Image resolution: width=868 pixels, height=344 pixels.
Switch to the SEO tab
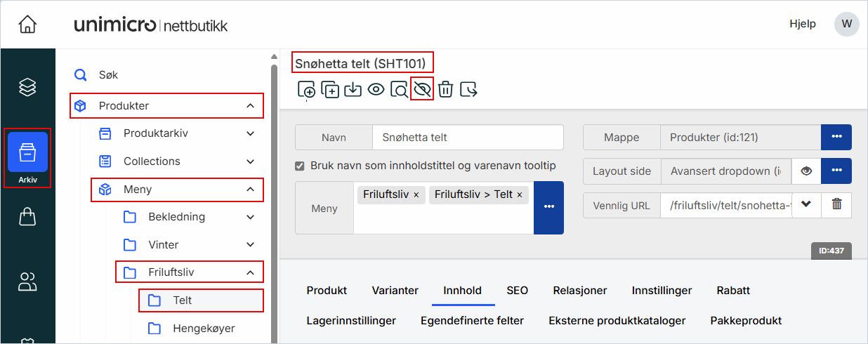[x=517, y=291]
